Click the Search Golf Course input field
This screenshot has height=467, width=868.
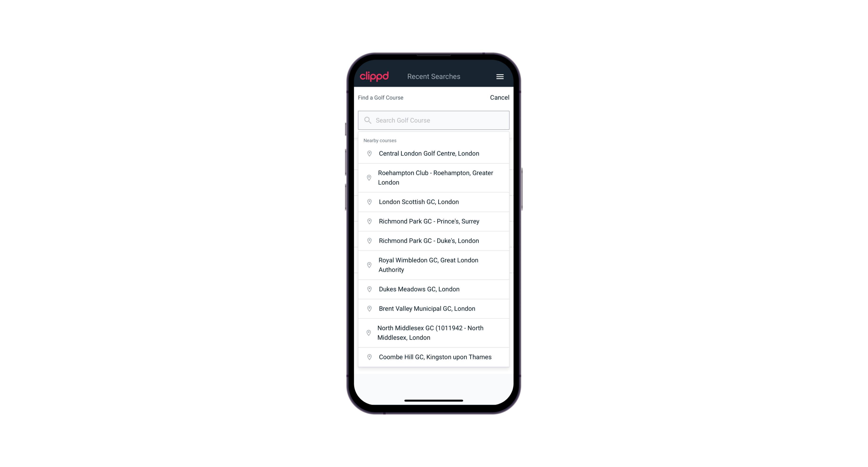coord(434,120)
